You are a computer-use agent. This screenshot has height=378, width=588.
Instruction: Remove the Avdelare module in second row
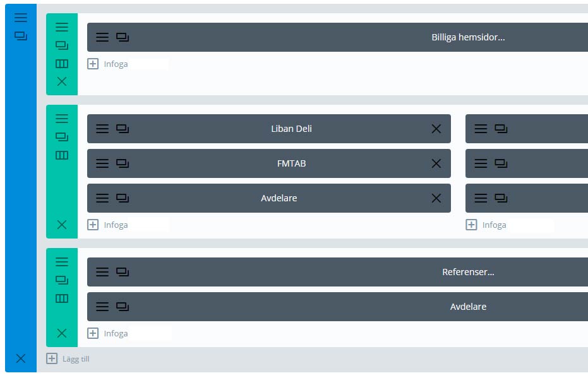[436, 198]
